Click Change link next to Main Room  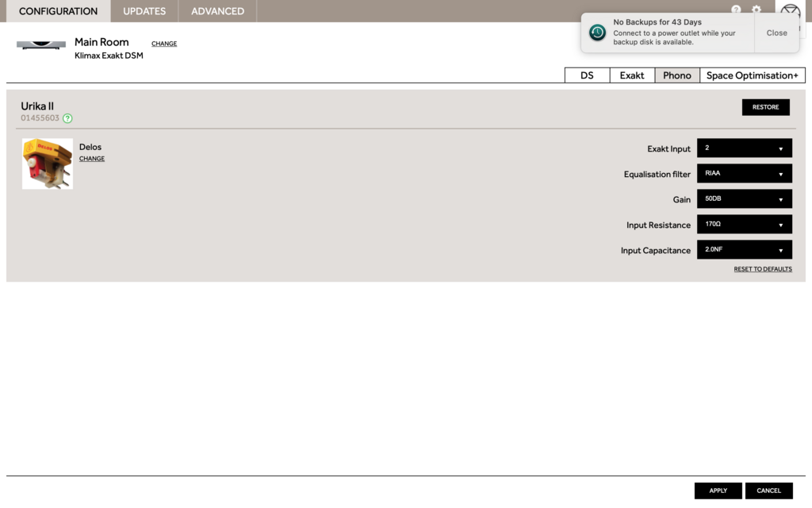coord(164,44)
